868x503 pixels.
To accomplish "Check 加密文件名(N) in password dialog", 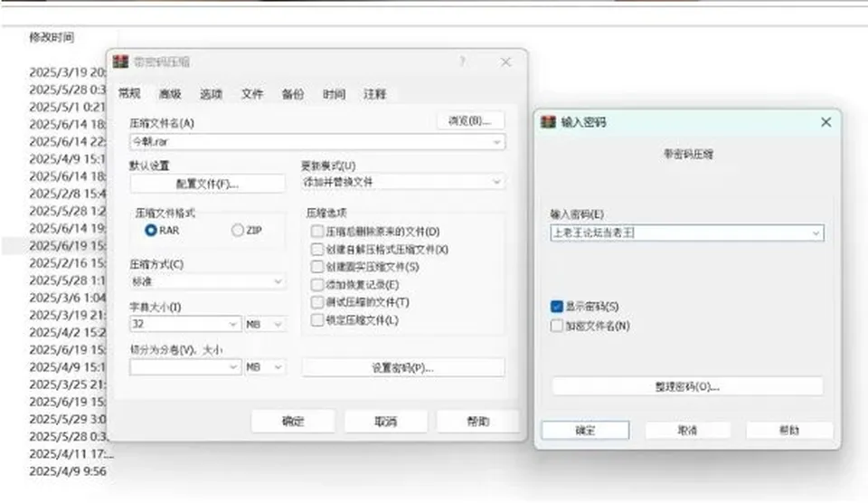I will 557,325.
